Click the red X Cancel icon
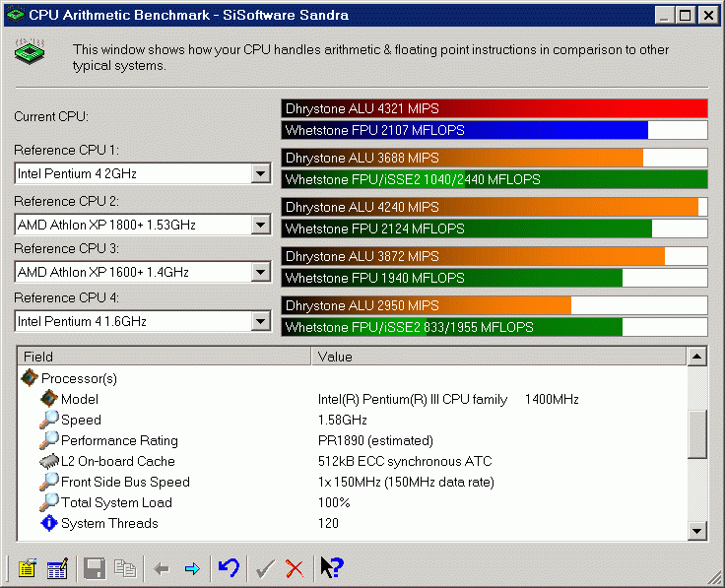The image size is (725, 588). tap(295, 568)
